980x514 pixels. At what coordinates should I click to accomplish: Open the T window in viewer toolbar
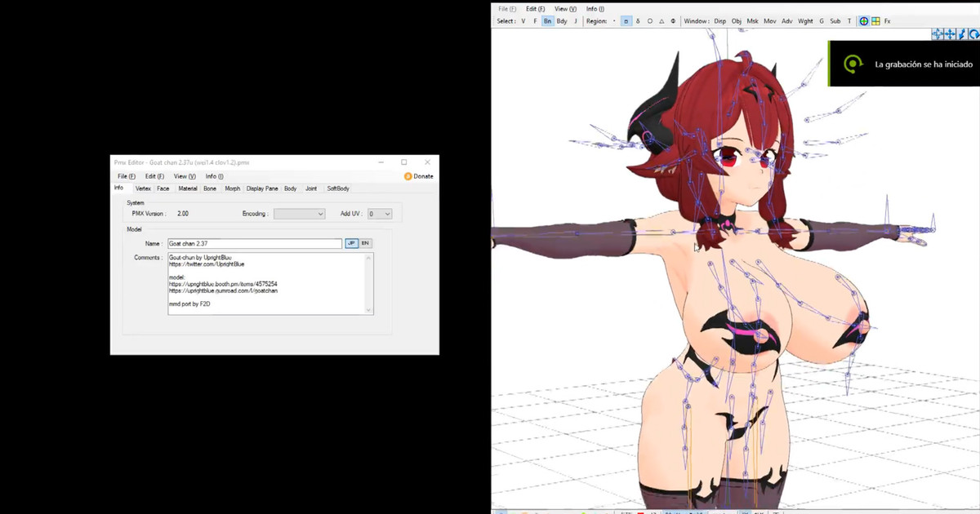(849, 21)
